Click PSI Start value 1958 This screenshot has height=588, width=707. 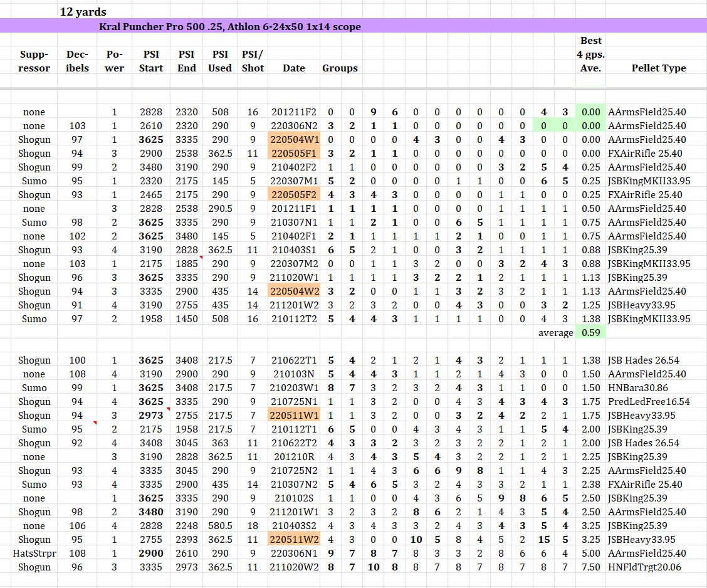[x=150, y=319]
